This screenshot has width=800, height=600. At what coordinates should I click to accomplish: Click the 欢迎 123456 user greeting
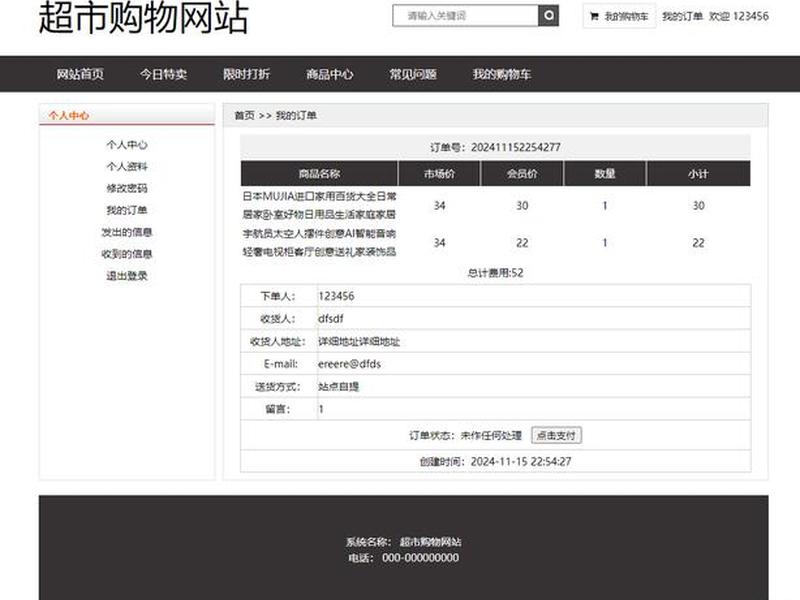[x=739, y=16]
